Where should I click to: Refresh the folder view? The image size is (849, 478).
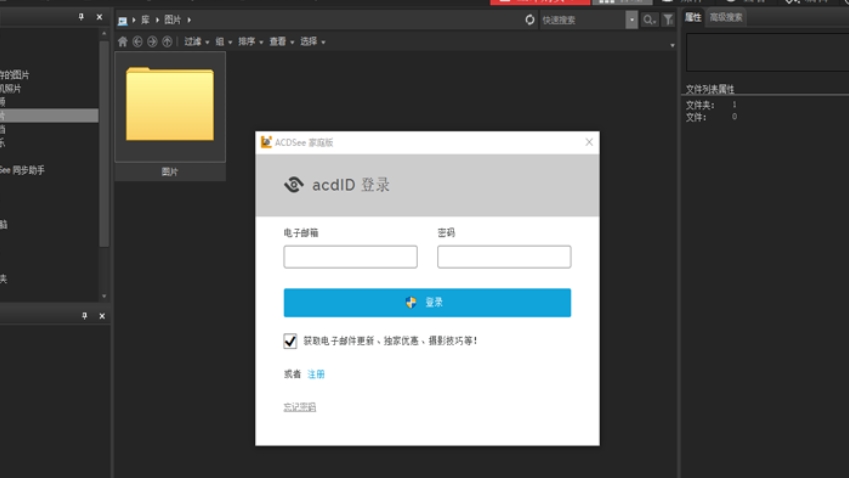(530, 20)
